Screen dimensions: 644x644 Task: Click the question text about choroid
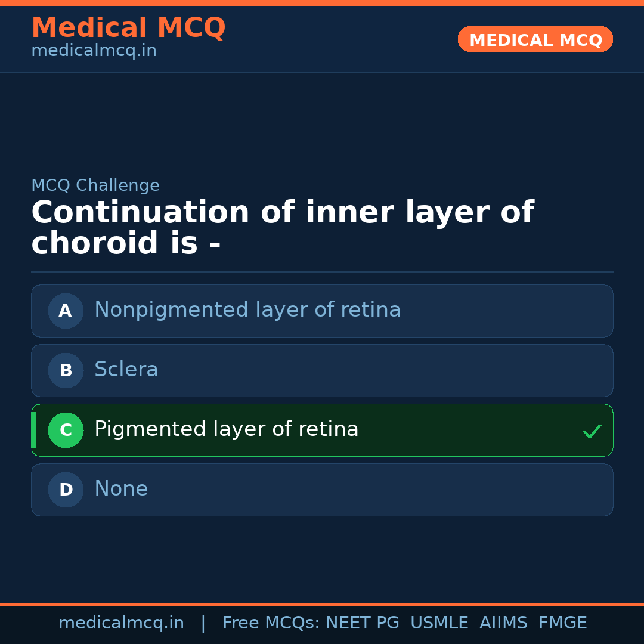tap(283, 227)
